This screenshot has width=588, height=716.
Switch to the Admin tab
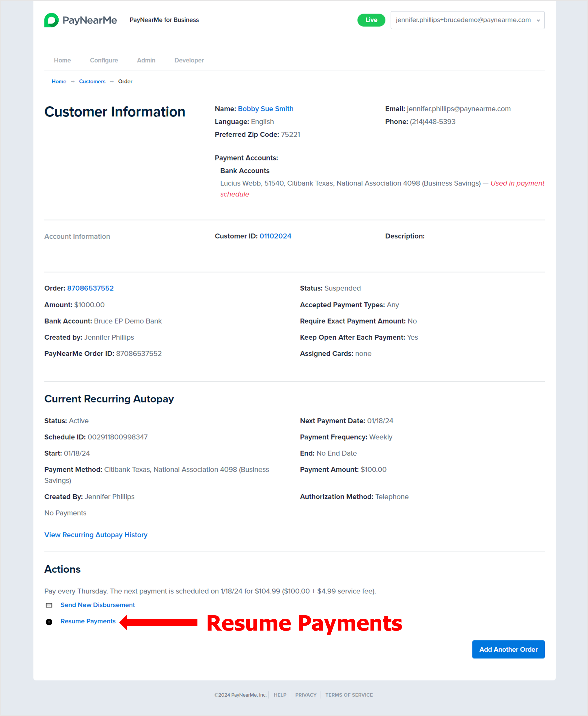tap(146, 60)
